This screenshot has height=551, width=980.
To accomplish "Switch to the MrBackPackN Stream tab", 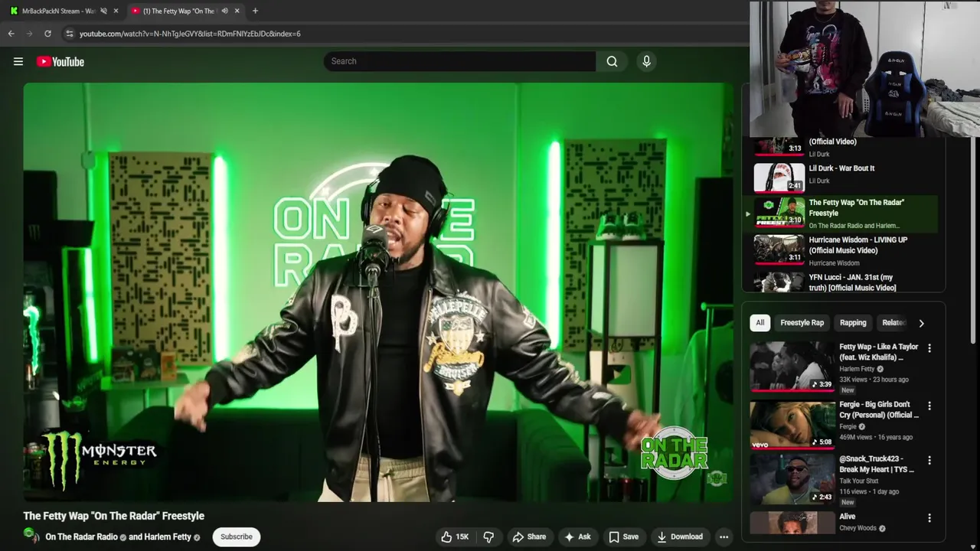I will click(58, 11).
